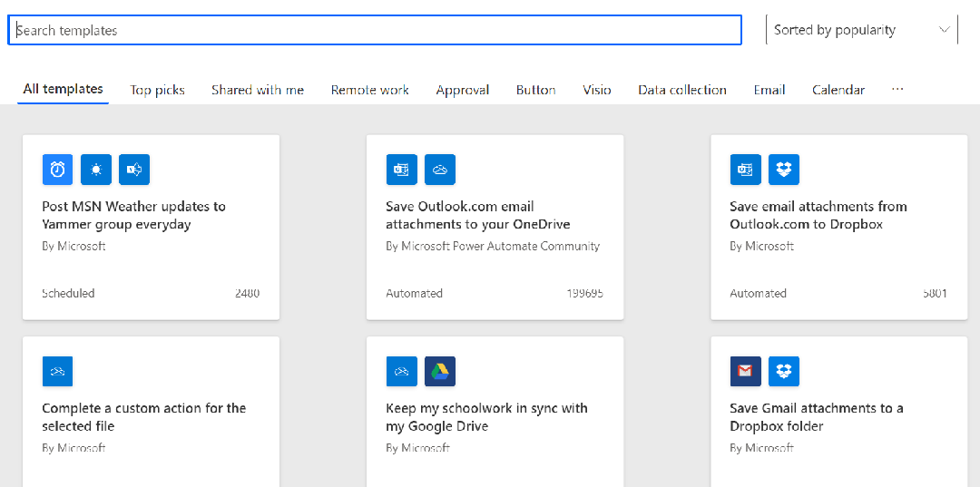Click OneDrive cloud icon on Outlook.com attachments card
The image size is (980, 487).
click(x=440, y=170)
